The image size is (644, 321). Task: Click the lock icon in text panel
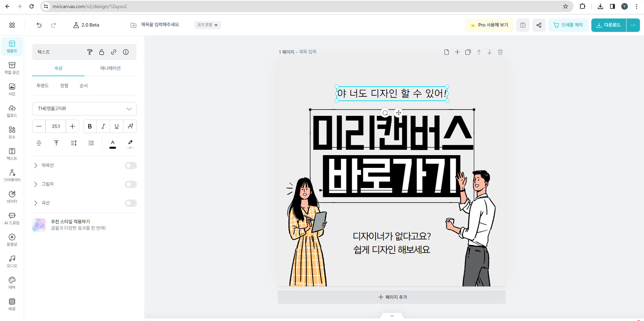coord(102,52)
